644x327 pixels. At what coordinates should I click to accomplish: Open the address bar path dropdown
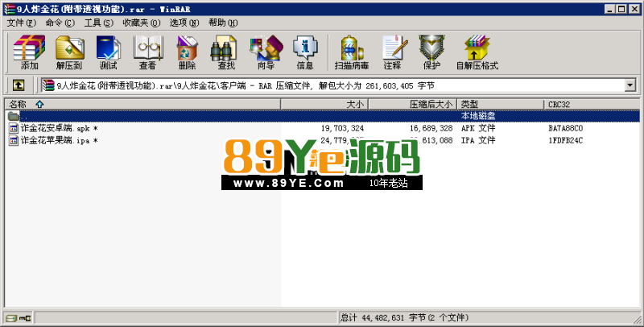tap(630, 85)
